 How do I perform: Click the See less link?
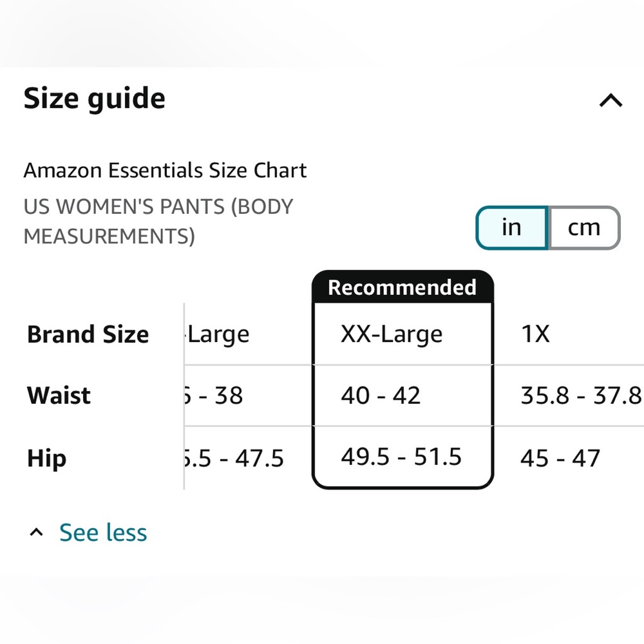tap(103, 533)
